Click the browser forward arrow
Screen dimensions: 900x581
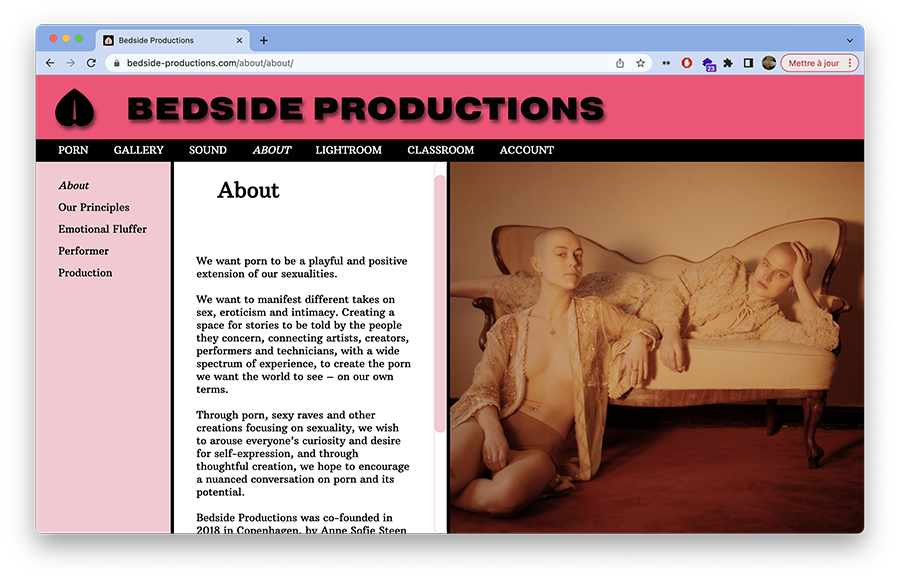71,63
